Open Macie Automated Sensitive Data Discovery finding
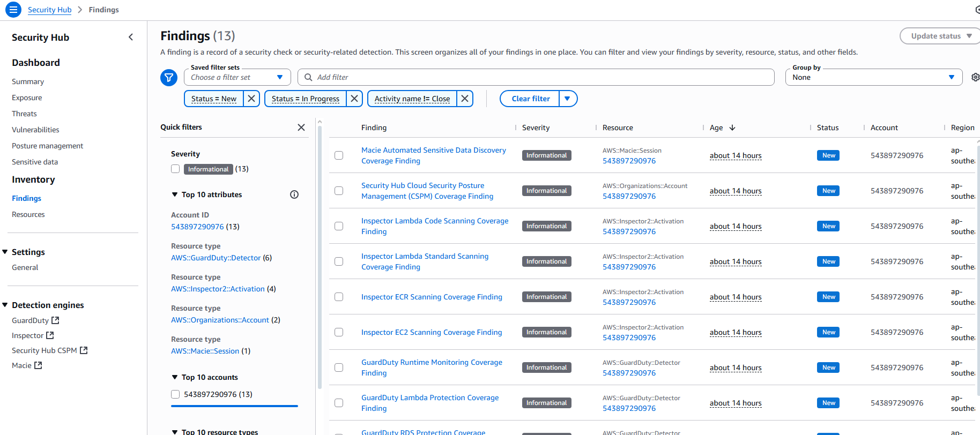The width and height of the screenshot is (980, 435). (434, 155)
